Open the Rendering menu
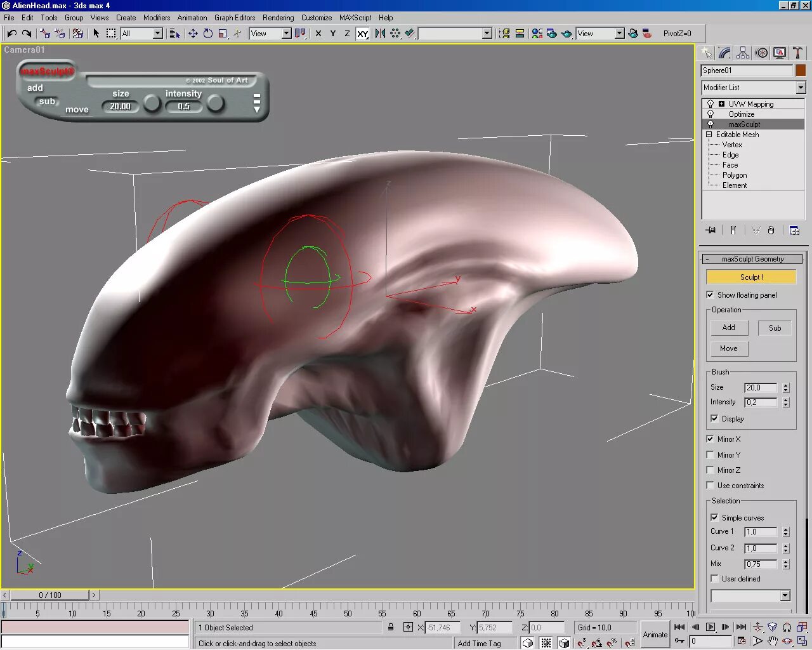The height and width of the screenshot is (650, 812). point(278,18)
